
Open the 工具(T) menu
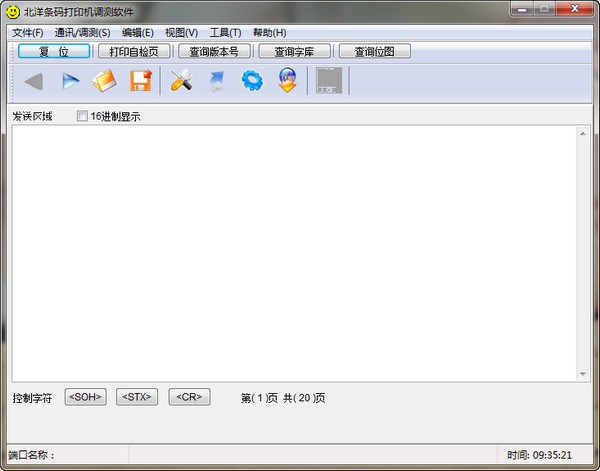click(225, 33)
